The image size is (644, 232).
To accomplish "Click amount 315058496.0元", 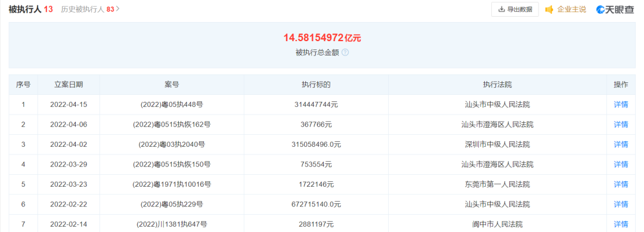I will [x=316, y=144].
